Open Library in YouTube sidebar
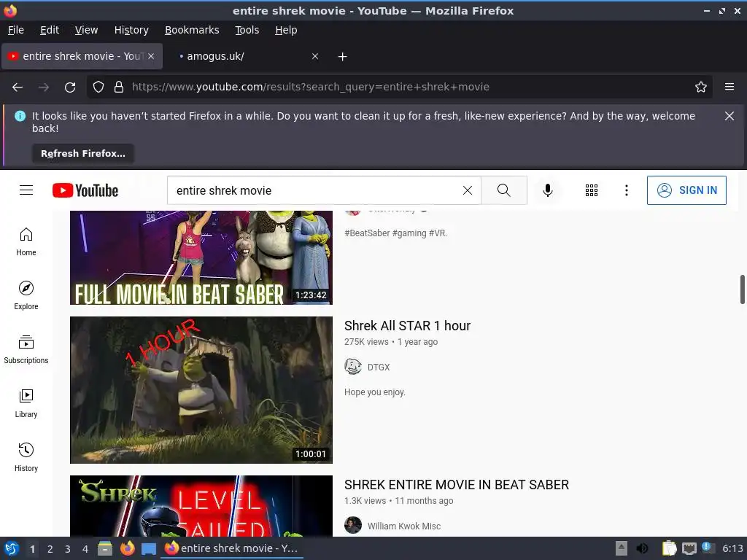747x560 pixels. (26, 403)
